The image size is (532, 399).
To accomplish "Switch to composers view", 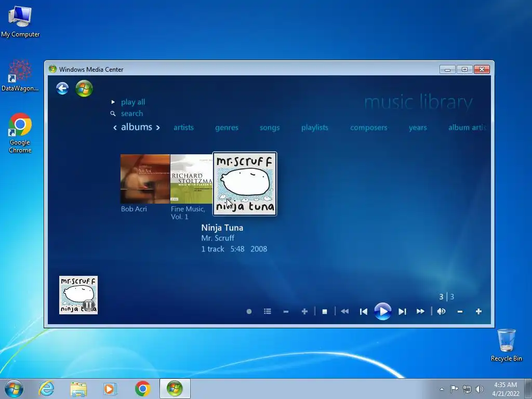I will [x=369, y=128].
